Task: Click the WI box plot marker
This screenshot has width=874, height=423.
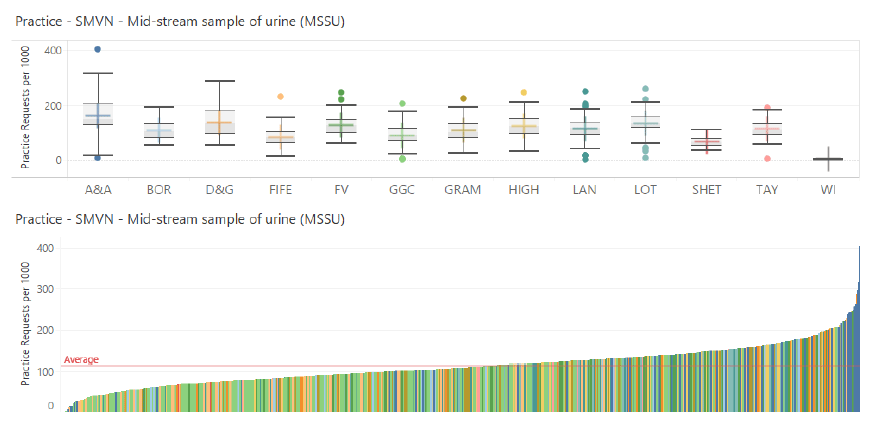Action: coord(828,159)
